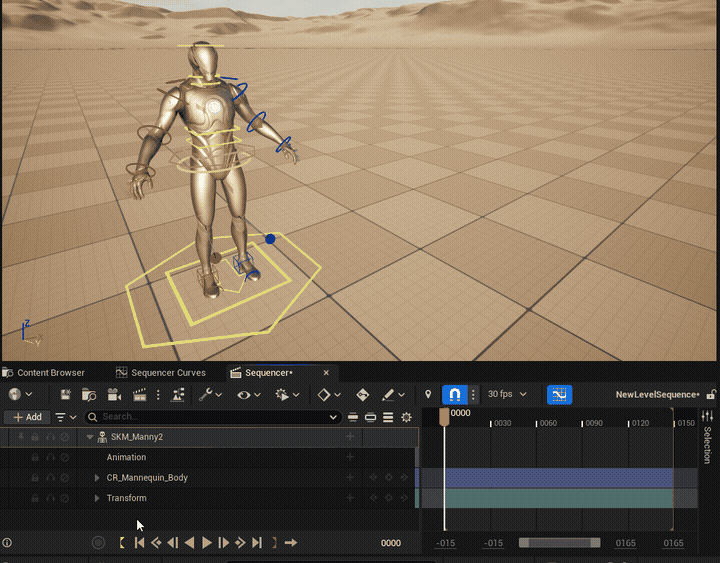
Task: Open the wrench Actions menu
Action: point(206,395)
